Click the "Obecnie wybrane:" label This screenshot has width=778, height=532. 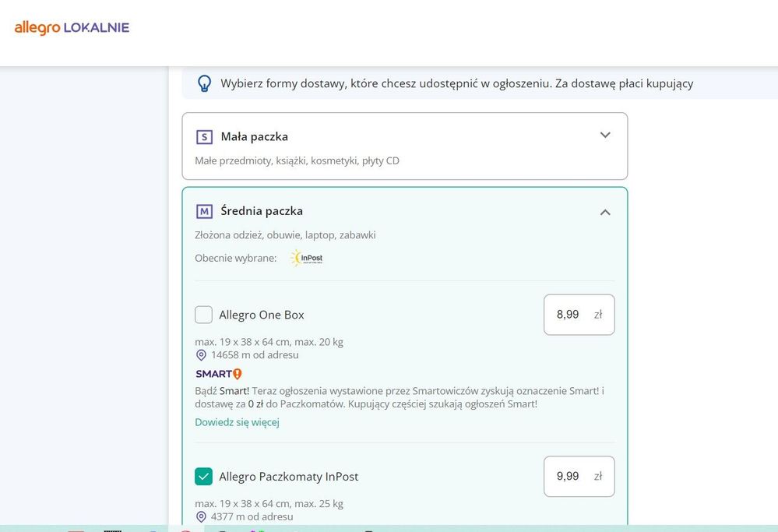click(236, 258)
